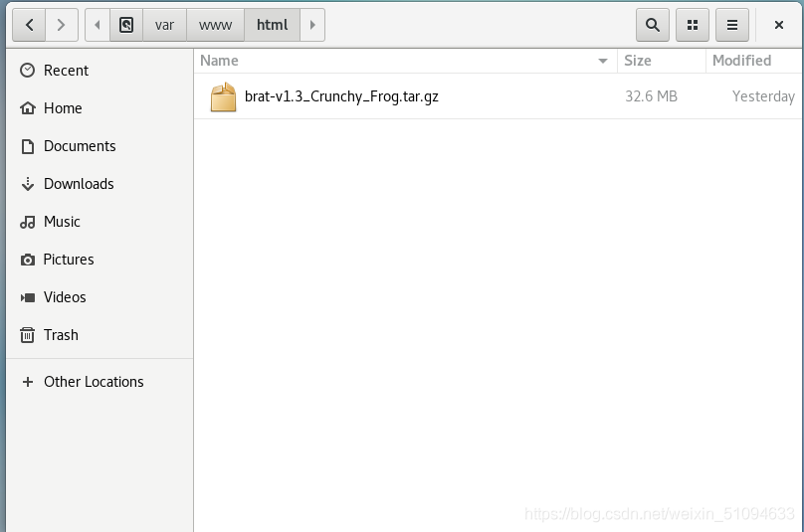Open the root disk path button
This screenshot has height=532, width=804.
126,25
